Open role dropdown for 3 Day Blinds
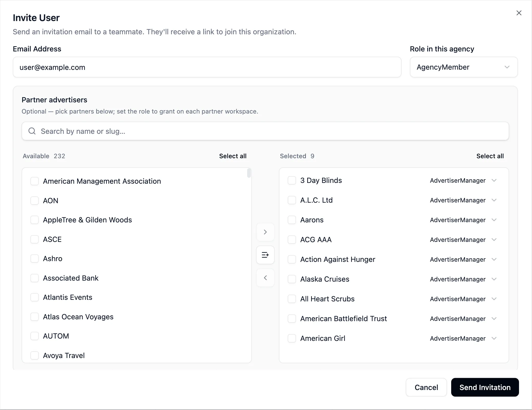 (x=463, y=180)
